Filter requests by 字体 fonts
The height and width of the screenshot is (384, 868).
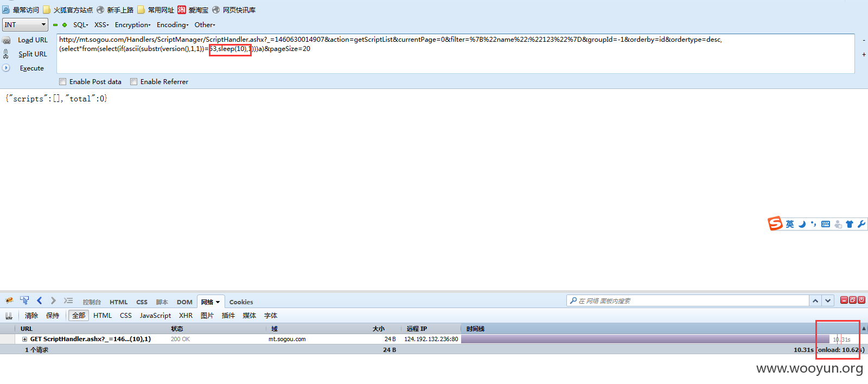click(x=271, y=316)
